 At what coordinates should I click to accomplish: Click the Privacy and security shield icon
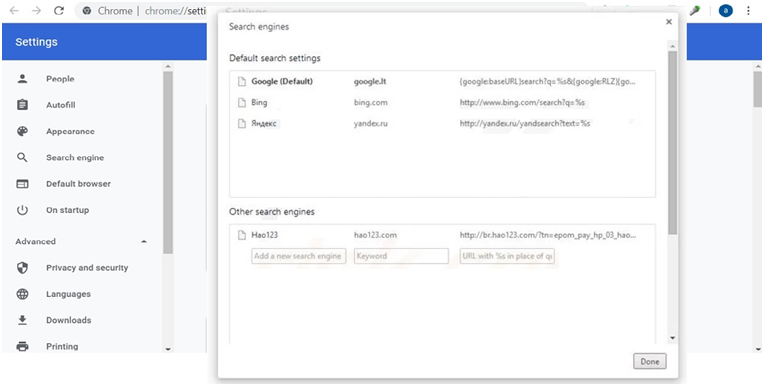(x=22, y=268)
